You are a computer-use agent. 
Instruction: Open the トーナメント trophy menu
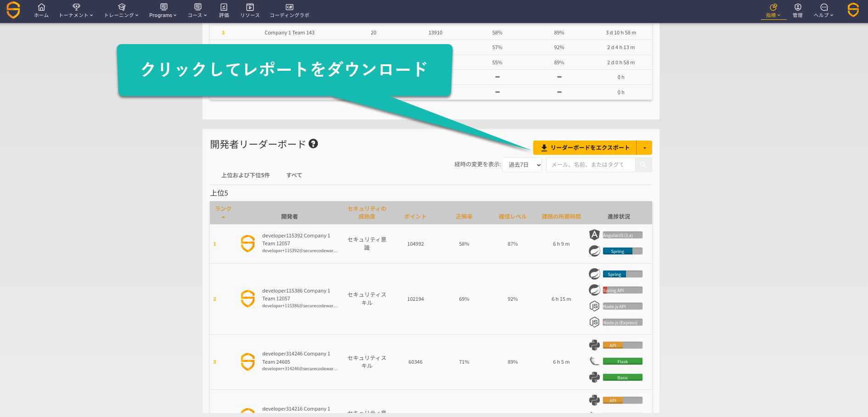point(76,11)
